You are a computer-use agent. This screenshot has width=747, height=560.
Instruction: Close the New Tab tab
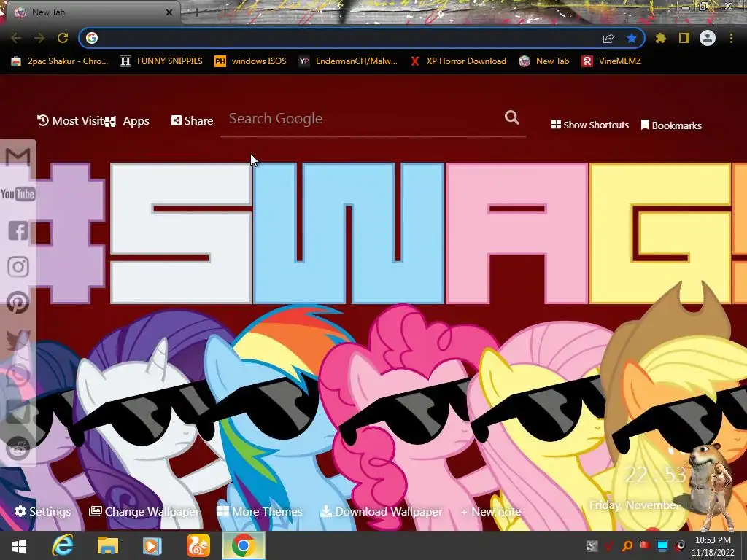pos(169,13)
